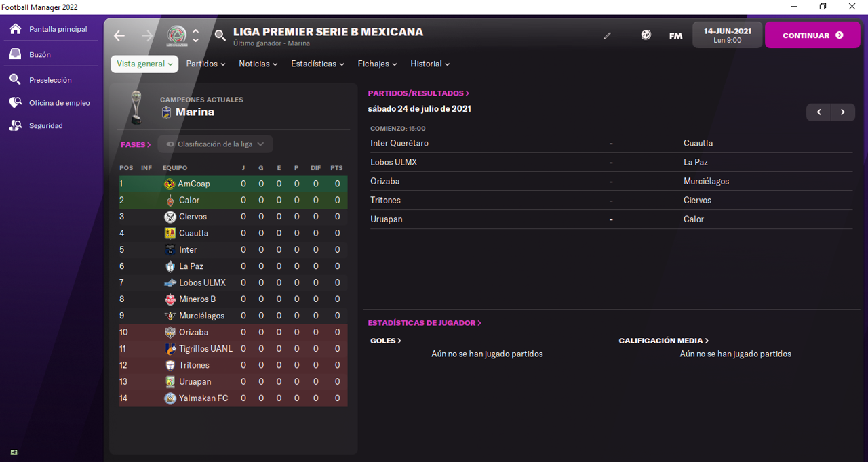Click the football world globe icon
This screenshot has width=868, height=462.
click(646, 35)
